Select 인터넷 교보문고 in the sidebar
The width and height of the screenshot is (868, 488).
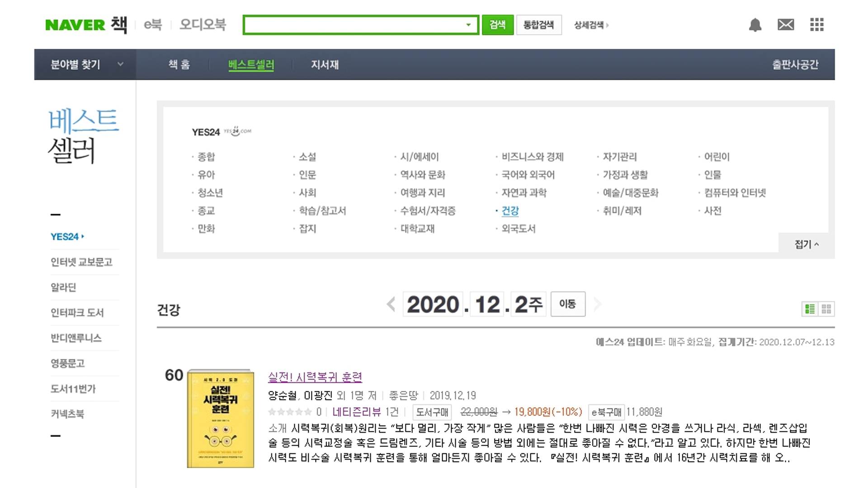pos(81,262)
